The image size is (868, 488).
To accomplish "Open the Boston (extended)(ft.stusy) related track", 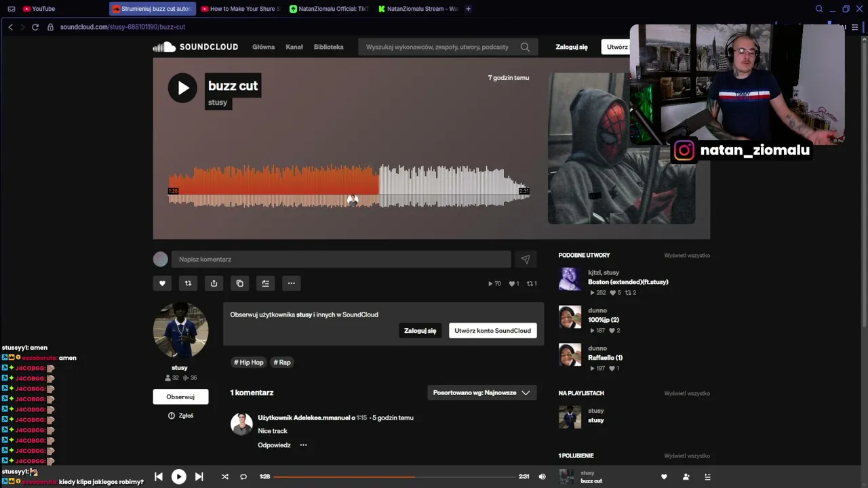I will click(628, 282).
